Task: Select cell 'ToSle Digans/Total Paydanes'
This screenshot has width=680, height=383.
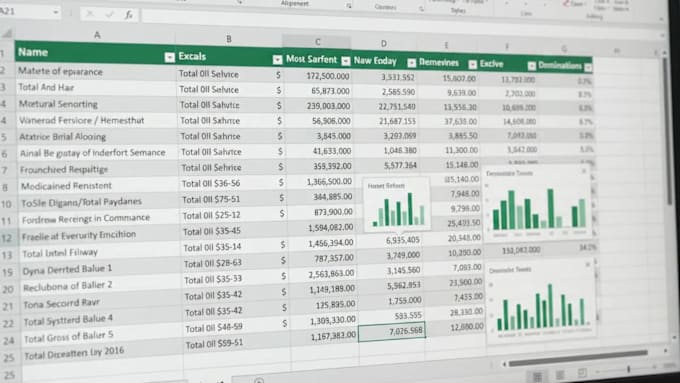Action: click(82, 202)
